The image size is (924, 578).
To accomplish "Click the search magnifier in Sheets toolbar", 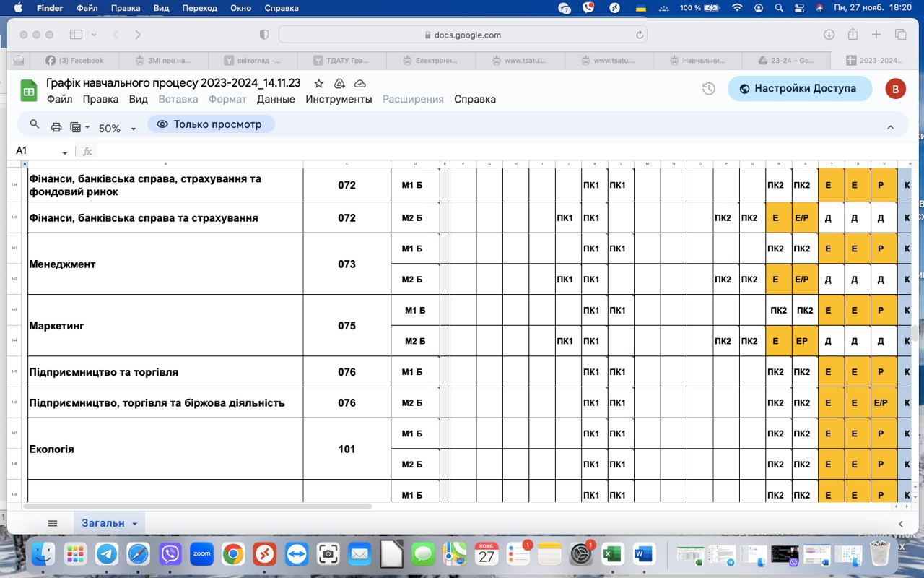I will (x=34, y=125).
